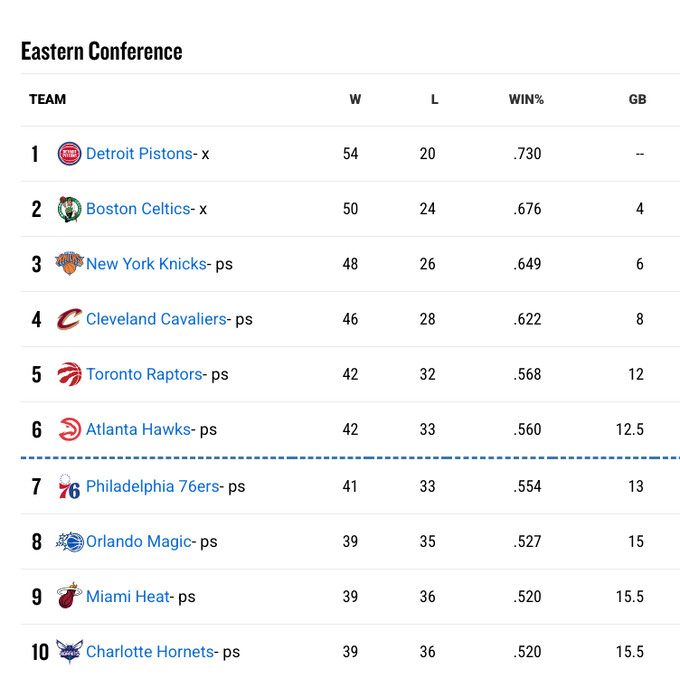680x678 pixels.
Task: Click the Detroit Pistons logo icon
Action: pos(69,154)
